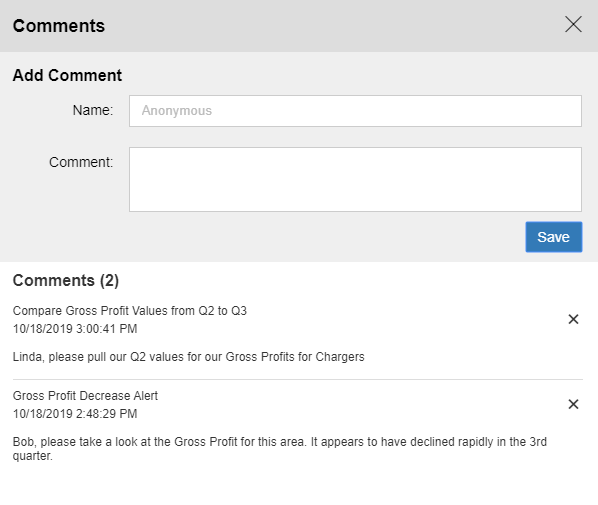The width and height of the screenshot is (598, 505).
Task: Click the divider line between the two comments
Action: [x=298, y=380]
